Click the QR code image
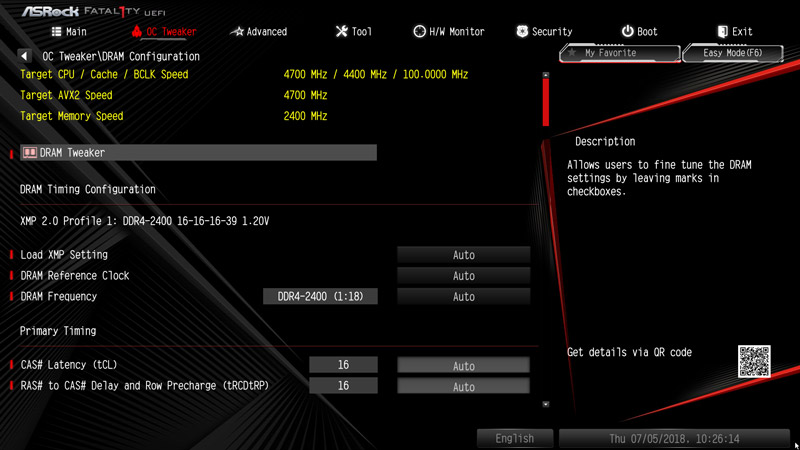800x450 pixels. coord(754,361)
